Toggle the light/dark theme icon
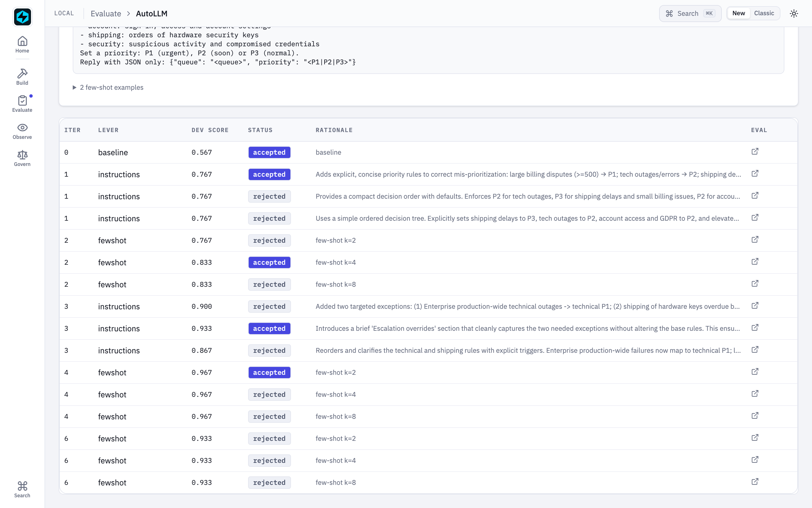The height and width of the screenshot is (508, 812). [794, 14]
